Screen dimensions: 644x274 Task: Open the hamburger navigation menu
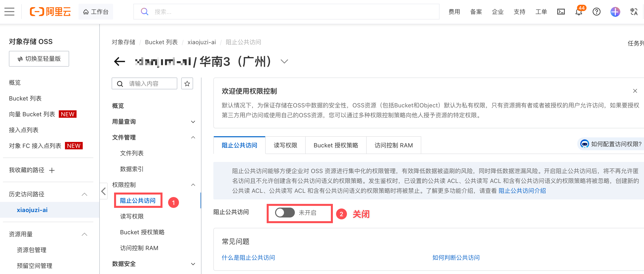(x=9, y=12)
